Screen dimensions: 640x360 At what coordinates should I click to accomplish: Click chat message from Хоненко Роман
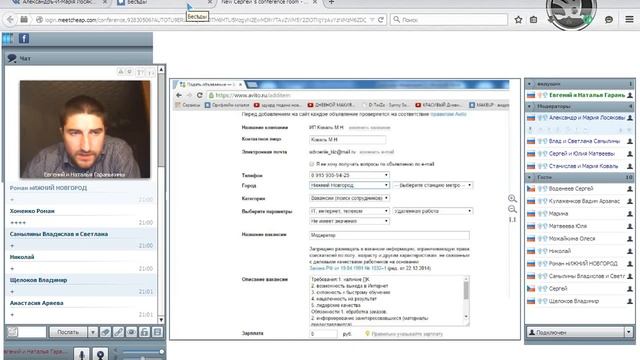(x=81, y=217)
